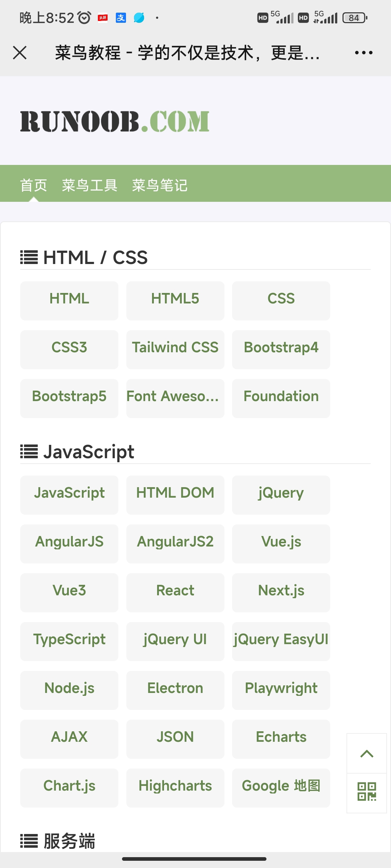Tap the list icon beside HTML / CSS
This screenshot has height=868, width=391.
(x=29, y=258)
